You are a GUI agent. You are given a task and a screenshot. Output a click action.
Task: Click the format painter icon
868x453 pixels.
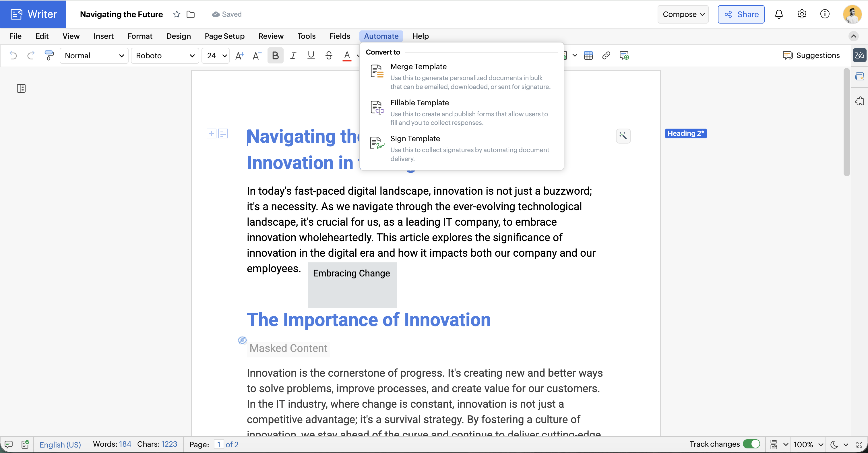coord(49,55)
